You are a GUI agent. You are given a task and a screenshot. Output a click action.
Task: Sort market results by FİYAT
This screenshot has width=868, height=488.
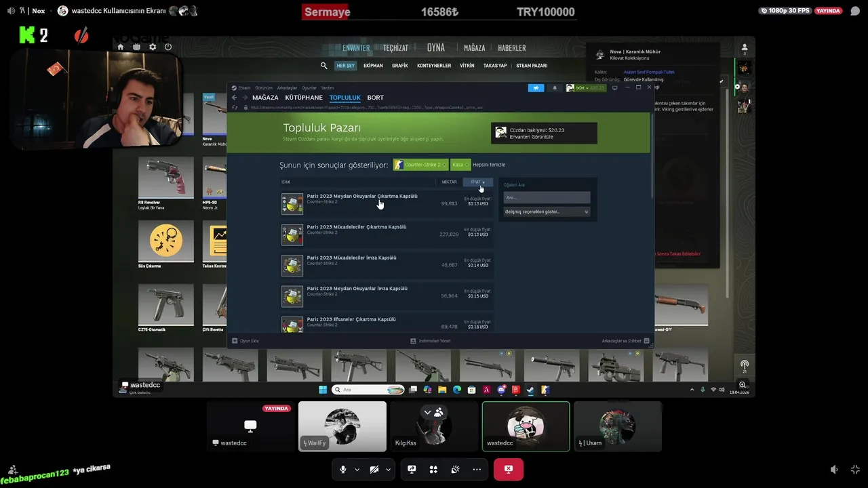point(477,182)
